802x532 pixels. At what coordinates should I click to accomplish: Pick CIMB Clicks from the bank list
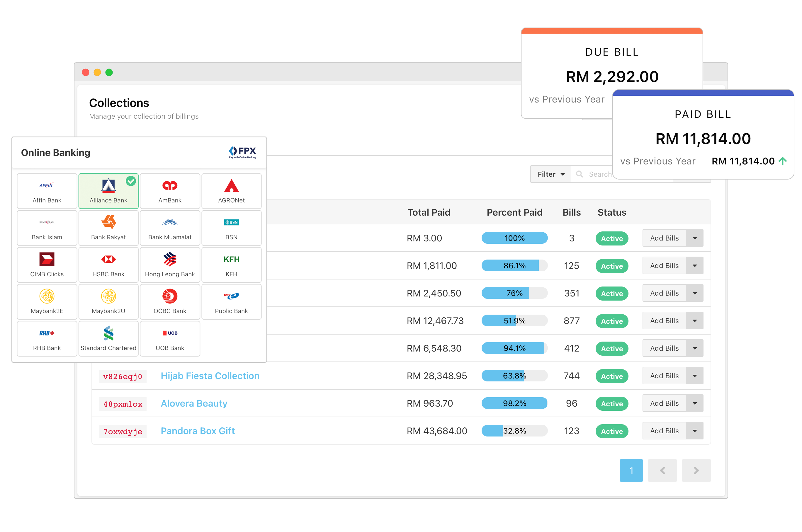[x=47, y=265]
